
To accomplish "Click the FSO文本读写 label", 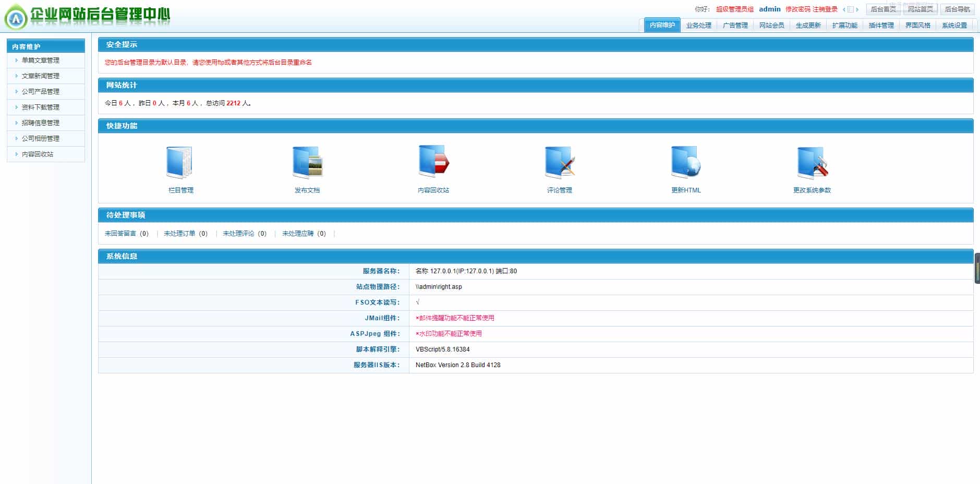I will [x=378, y=302].
